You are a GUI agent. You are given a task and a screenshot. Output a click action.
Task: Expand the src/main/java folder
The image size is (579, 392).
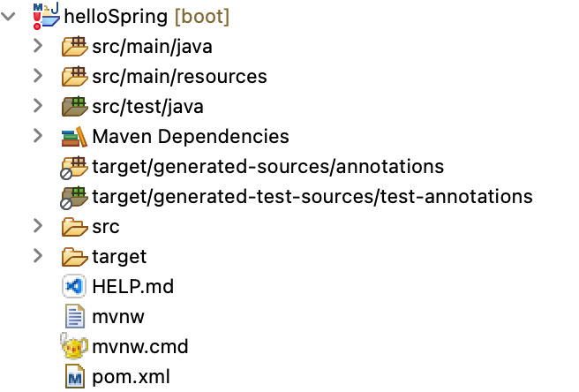37,47
